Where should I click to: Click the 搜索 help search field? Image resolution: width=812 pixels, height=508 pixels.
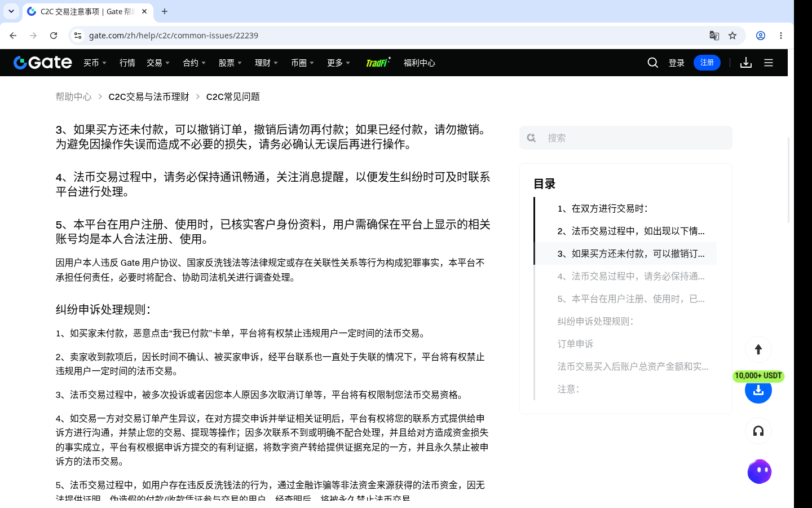pyautogui.click(x=626, y=138)
